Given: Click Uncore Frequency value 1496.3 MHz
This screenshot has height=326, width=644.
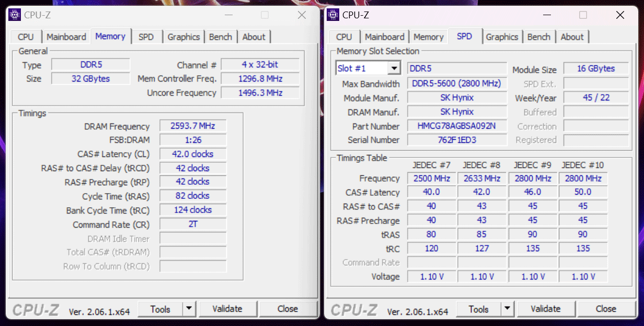Looking at the screenshot, I should [260, 93].
